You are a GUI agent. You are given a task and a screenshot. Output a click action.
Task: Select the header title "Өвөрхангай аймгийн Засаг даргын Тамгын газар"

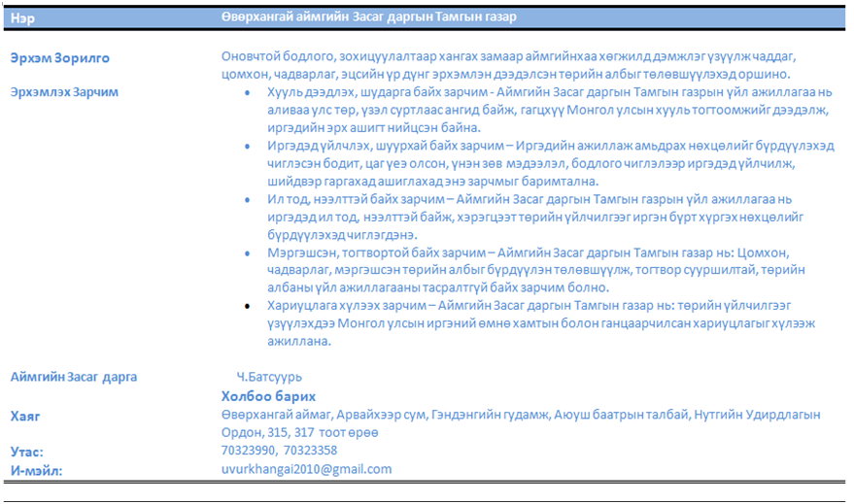coord(369,17)
